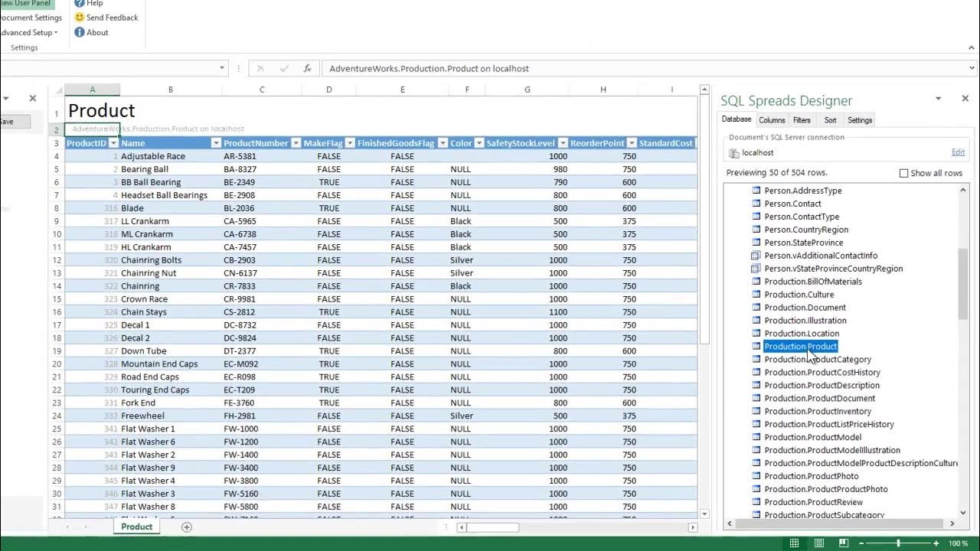Click the Help icon in the ribbon
Image resolution: width=980 pixels, height=551 pixels.
(x=79, y=4)
